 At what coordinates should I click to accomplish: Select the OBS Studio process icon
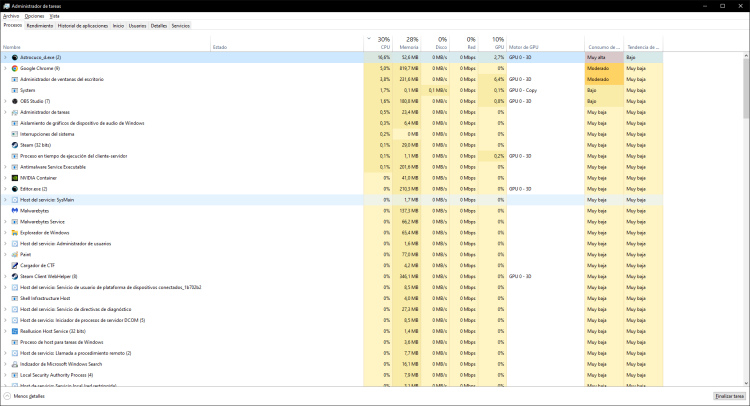point(14,101)
